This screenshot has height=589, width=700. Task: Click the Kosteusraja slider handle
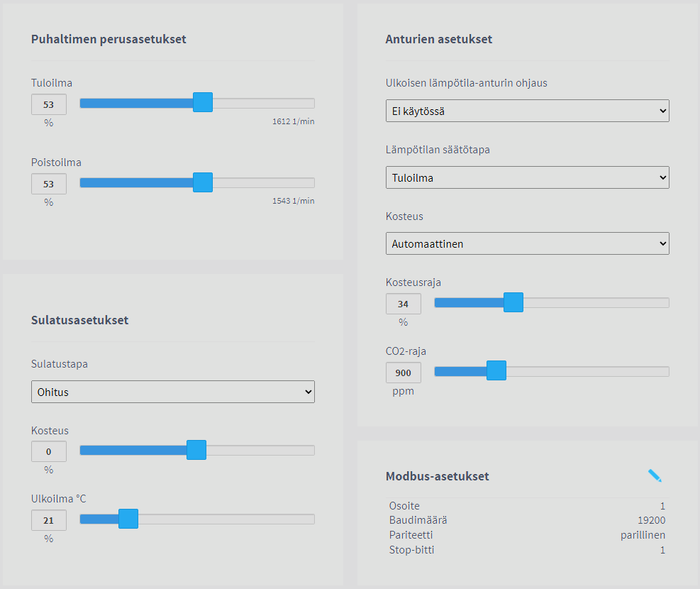(x=513, y=302)
